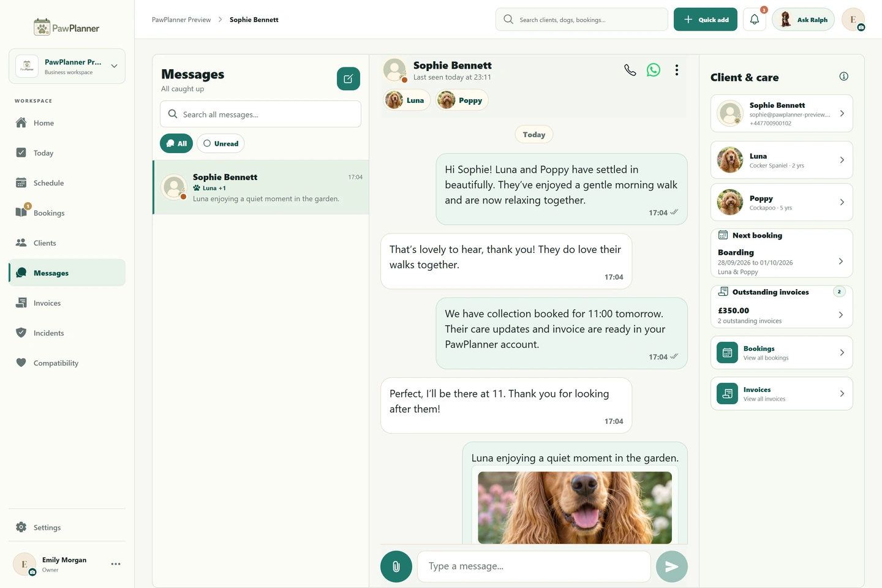Click the Quick add button
The height and width of the screenshot is (588, 882).
[706, 20]
